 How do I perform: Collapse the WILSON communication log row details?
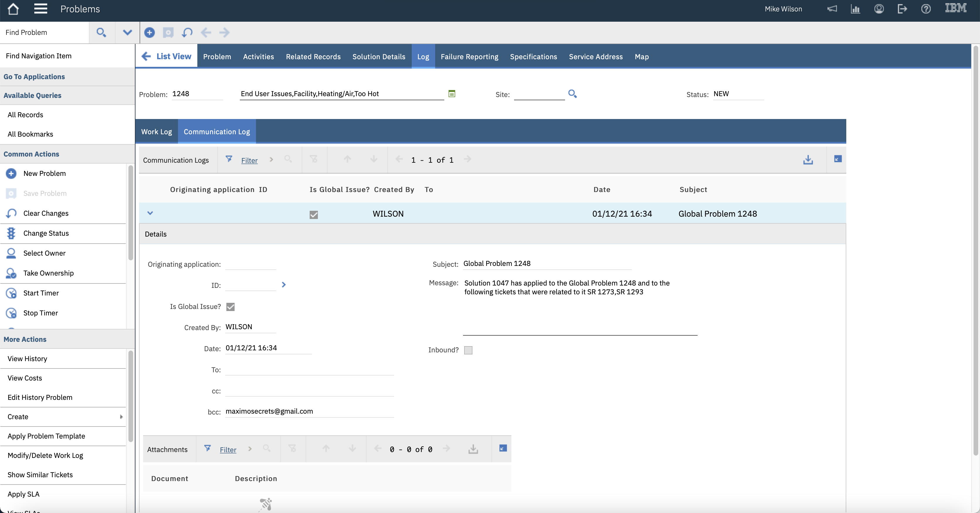[150, 213]
